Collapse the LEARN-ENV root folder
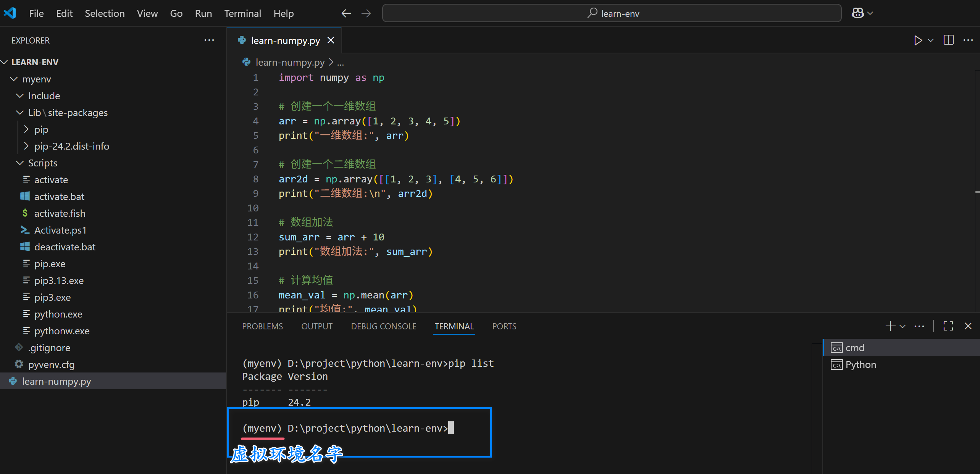The image size is (980, 474). (x=113, y=62)
